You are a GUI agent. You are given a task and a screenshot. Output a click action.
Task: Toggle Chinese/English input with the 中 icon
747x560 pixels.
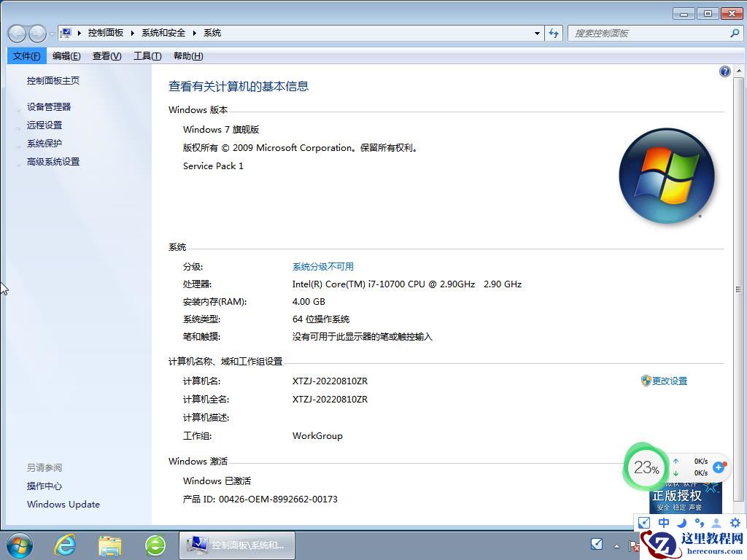point(664,522)
